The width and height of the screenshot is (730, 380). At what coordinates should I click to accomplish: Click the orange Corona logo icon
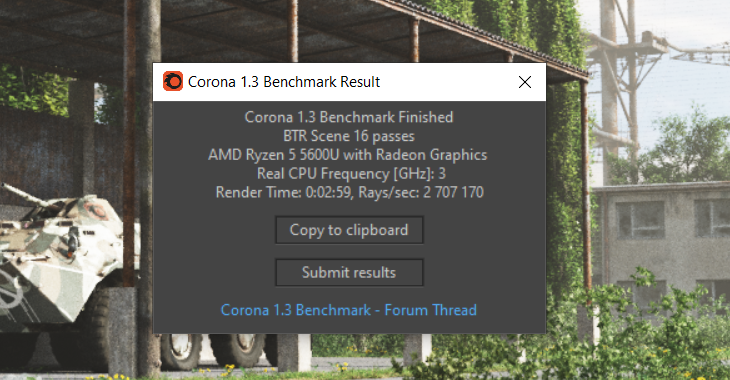173,81
